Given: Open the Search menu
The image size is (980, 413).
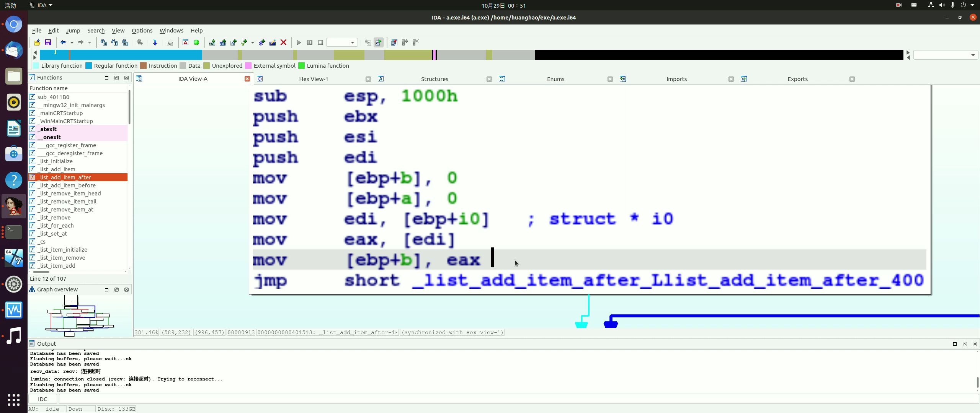Looking at the screenshot, I should (96, 31).
